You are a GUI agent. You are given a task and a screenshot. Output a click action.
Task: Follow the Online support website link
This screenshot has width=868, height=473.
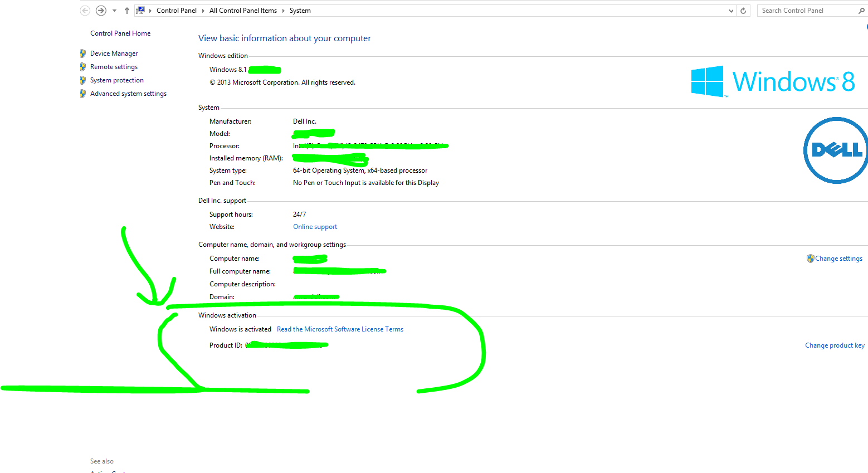coord(315,227)
